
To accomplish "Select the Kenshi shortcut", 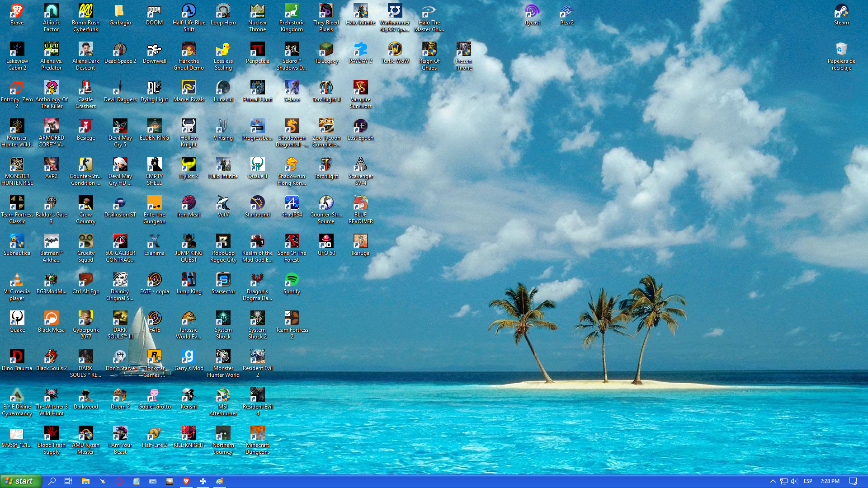I will pyautogui.click(x=189, y=399).
